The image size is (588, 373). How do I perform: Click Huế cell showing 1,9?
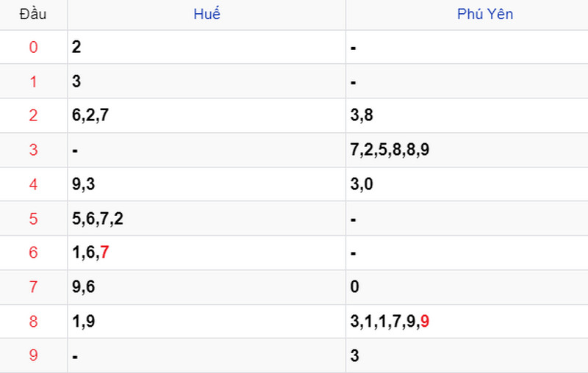tap(207, 322)
